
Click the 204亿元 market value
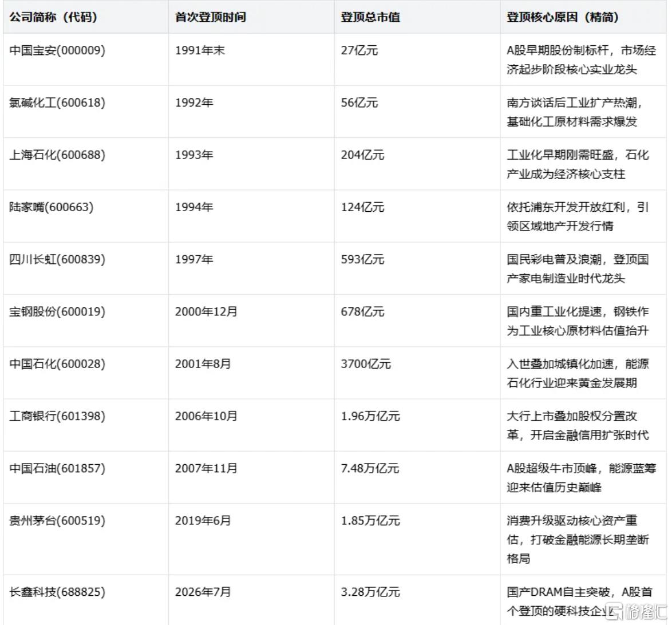[x=362, y=155]
